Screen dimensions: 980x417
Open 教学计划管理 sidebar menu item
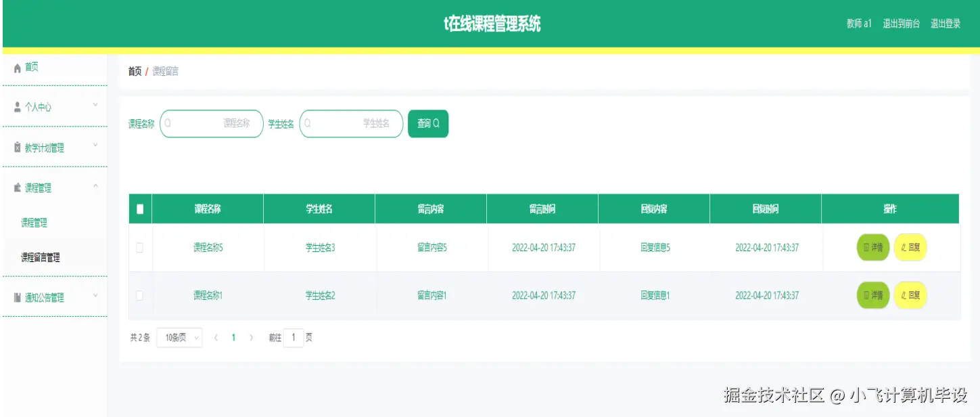coord(54,148)
